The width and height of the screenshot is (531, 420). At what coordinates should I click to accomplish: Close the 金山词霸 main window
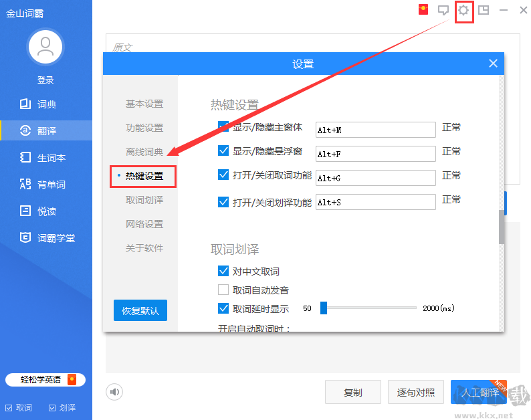point(523,10)
